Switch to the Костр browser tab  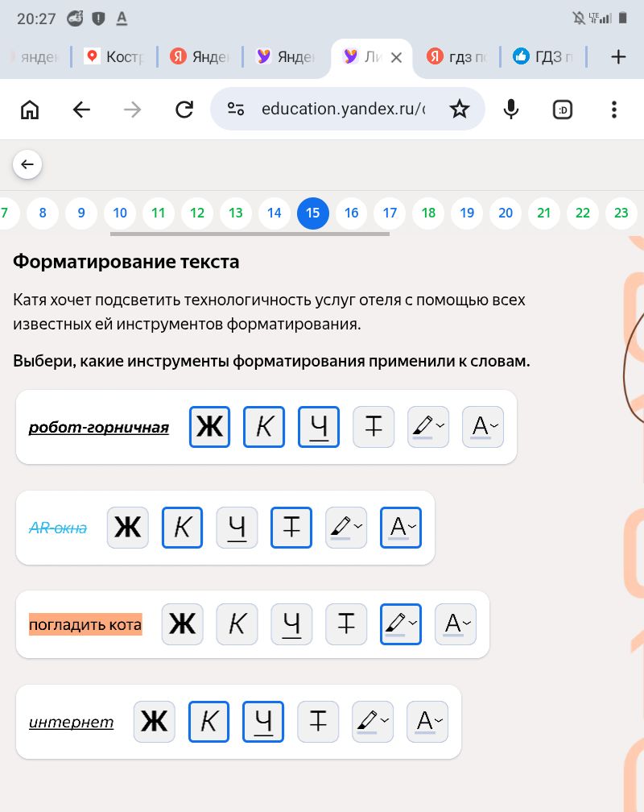click(114, 56)
